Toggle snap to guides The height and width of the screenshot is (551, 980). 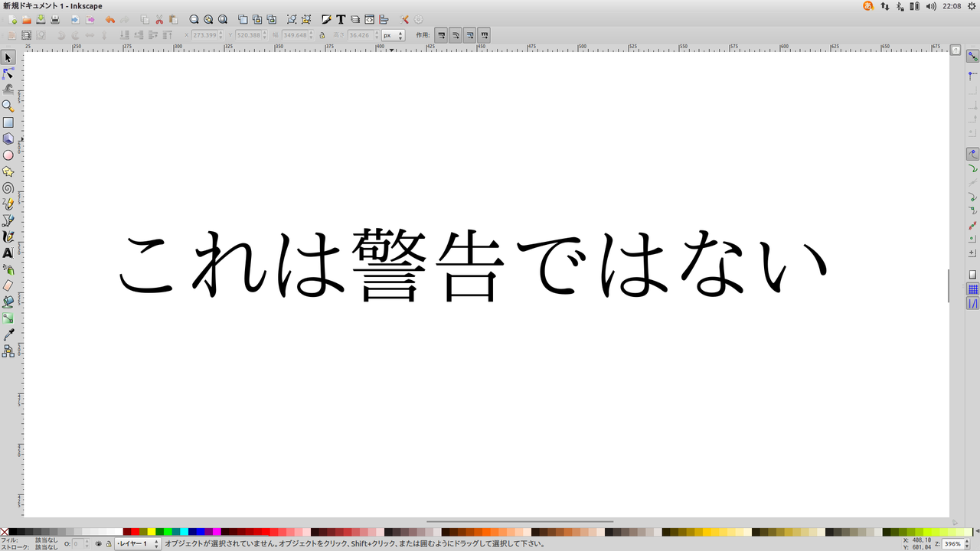[972, 304]
